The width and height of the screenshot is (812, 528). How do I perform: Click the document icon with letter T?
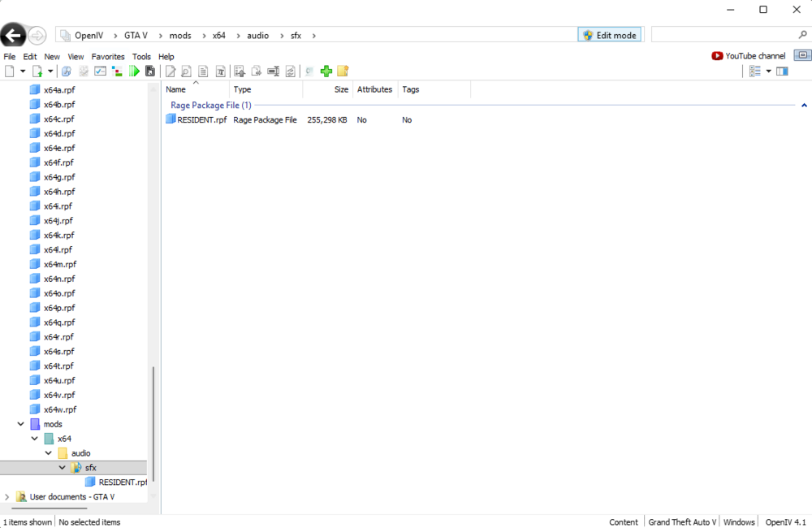pyautogui.click(x=221, y=71)
